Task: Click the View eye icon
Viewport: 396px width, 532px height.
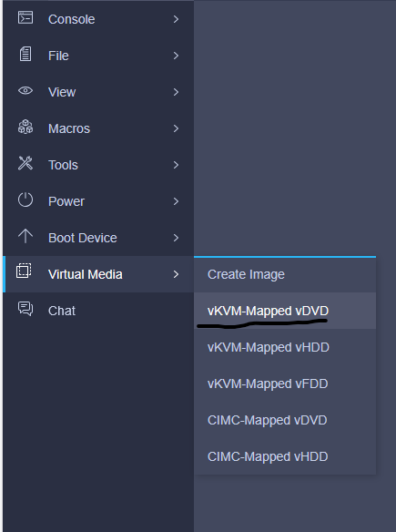Action: pyautogui.click(x=25, y=90)
